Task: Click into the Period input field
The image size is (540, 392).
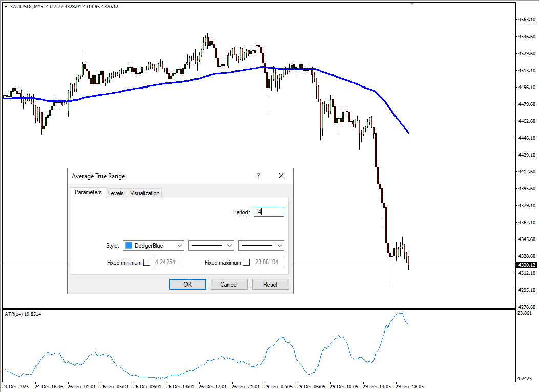Action: click(269, 212)
